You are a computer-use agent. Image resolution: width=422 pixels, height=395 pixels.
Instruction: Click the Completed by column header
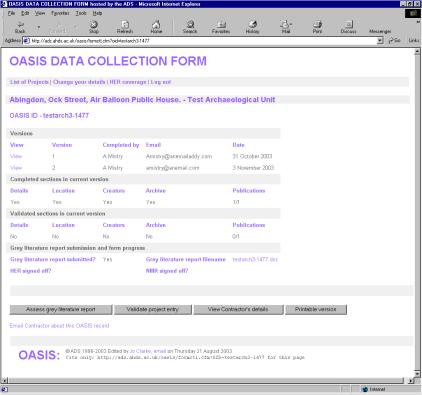pos(121,145)
